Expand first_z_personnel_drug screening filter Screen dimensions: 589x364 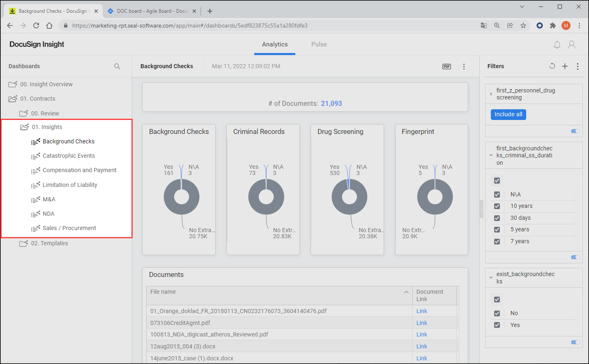pos(491,94)
